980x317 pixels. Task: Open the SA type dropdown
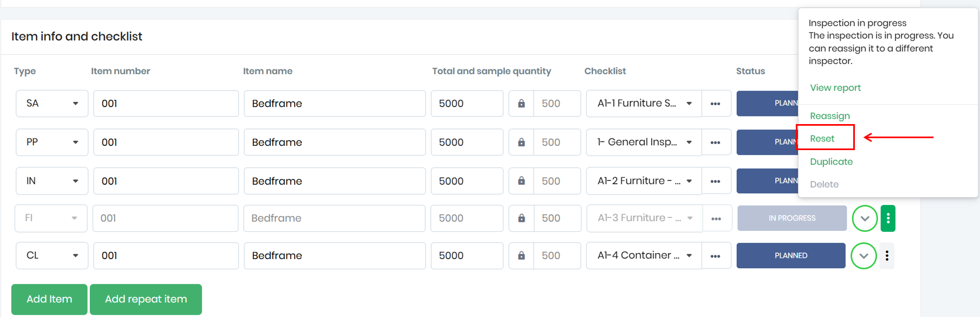pos(52,103)
